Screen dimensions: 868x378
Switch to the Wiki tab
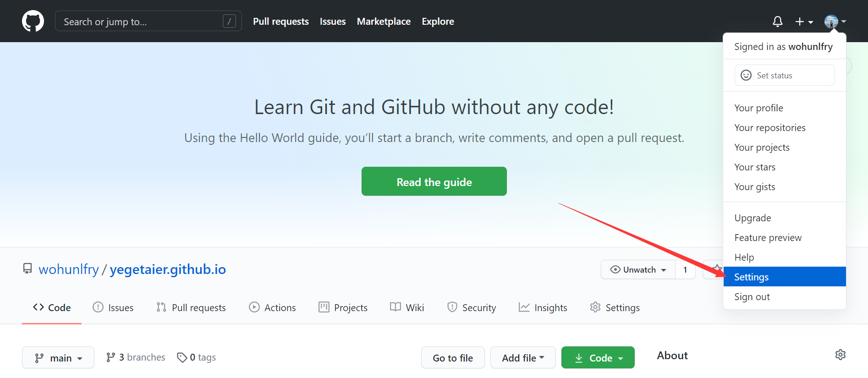pos(407,308)
